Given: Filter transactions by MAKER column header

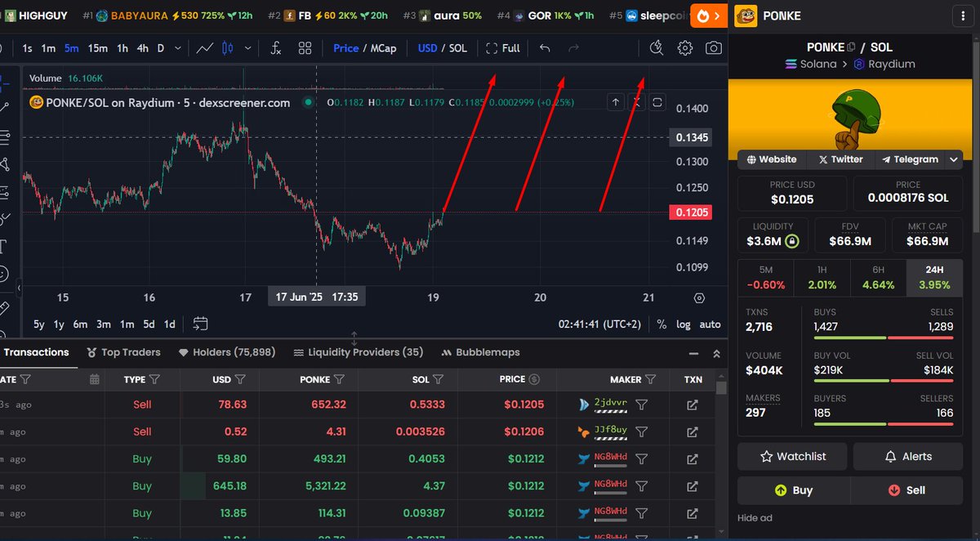Looking at the screenshot, I should [x=650, y=379].
